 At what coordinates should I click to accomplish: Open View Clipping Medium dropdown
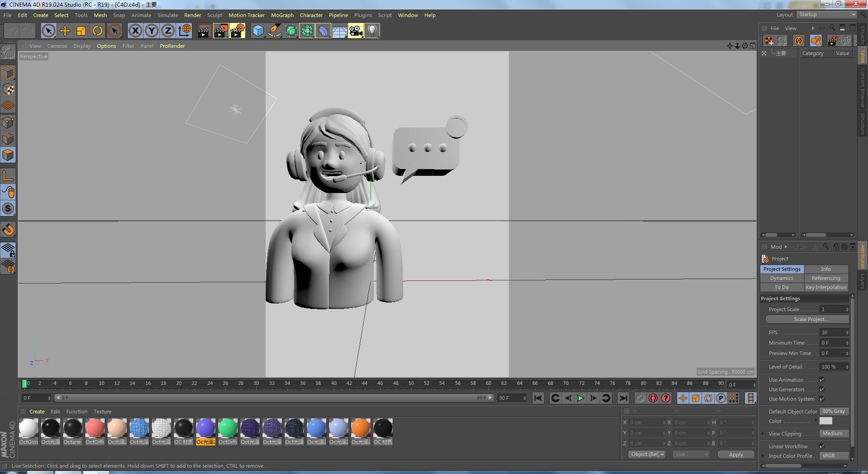coord(834,433)
